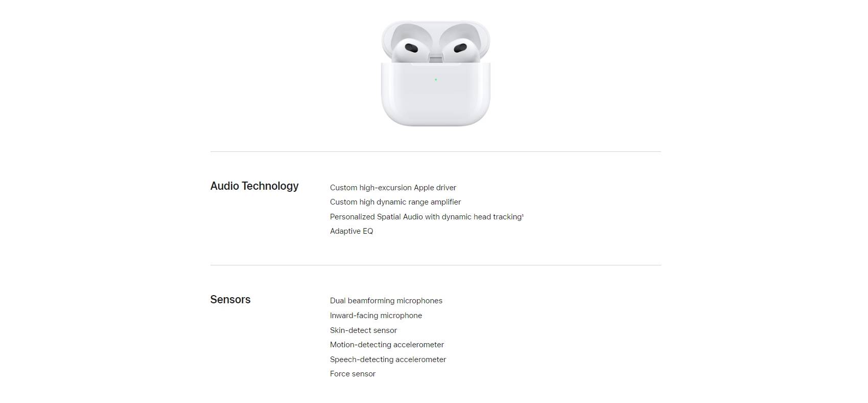This screenshot has height=403, width=868.
Task: Click Motion-detecting accelerometer entry
Action: (x=387, y=345)
